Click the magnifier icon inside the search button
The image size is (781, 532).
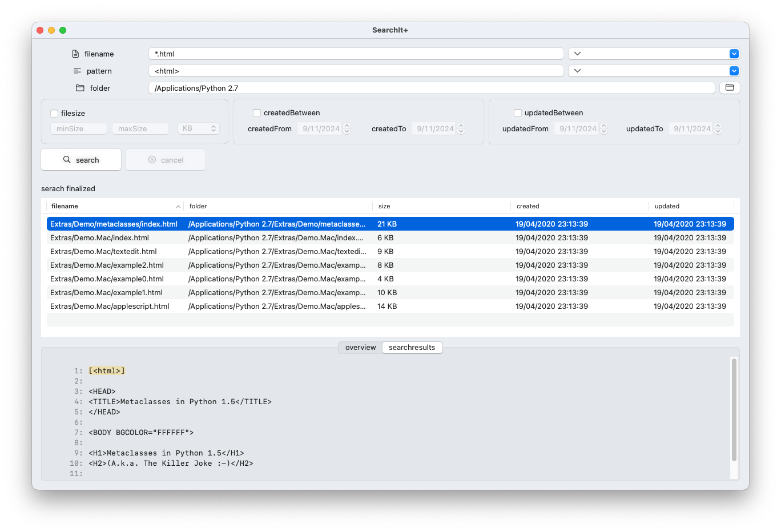pos(67,160)
